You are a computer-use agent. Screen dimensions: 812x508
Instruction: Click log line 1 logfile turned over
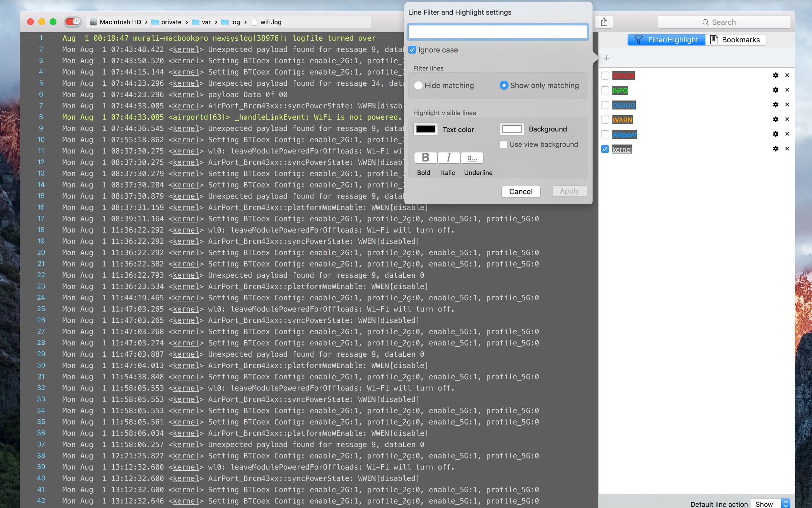pyautogui.click(x=219, y=38)
